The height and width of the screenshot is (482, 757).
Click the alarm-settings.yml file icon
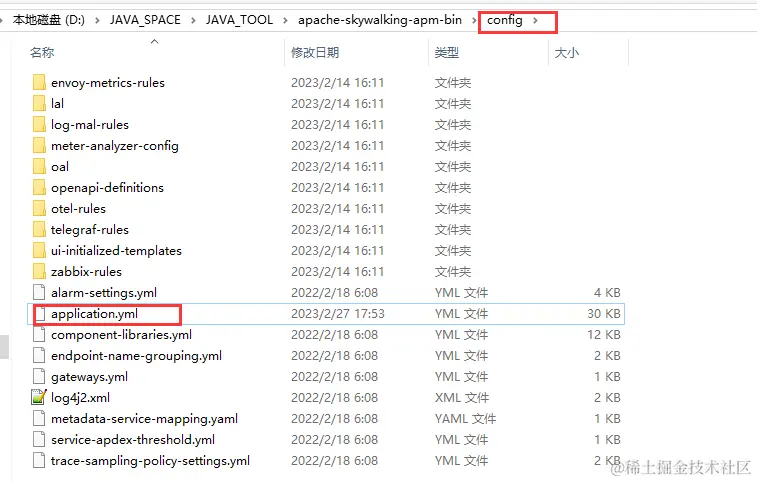tap(39, 293)
